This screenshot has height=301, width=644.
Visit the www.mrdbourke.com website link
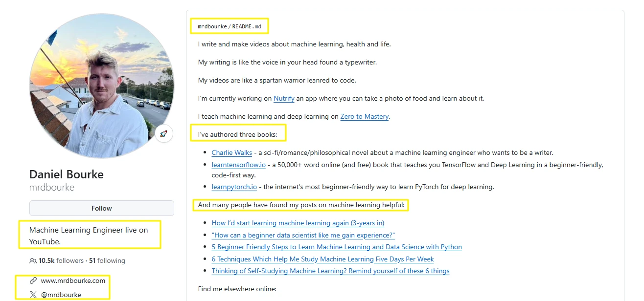pyautogui.click(x=73, y=280)
